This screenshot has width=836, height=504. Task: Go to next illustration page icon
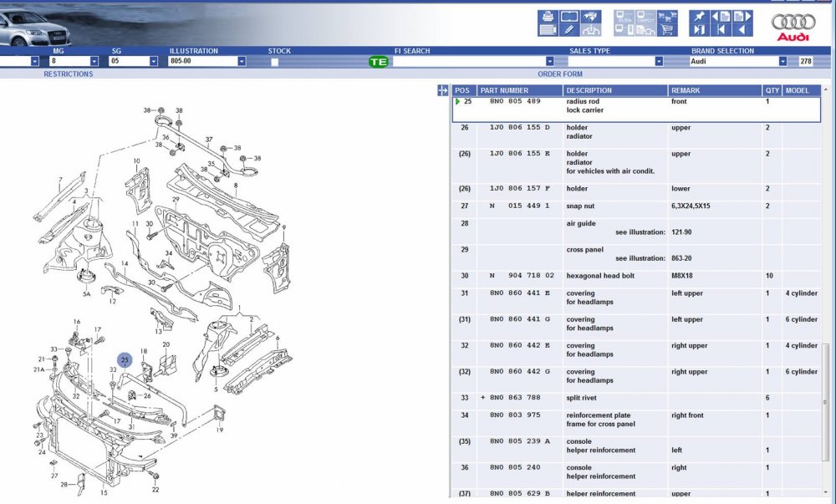tap(742, 17)
